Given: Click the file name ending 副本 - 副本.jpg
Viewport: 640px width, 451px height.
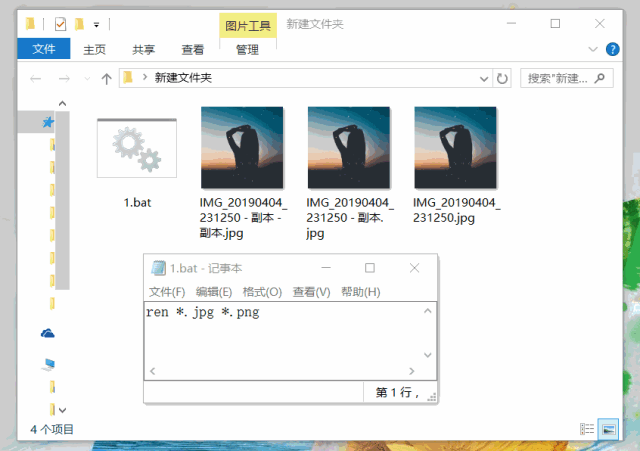Looking at the screenshot, I should point(243,218).
